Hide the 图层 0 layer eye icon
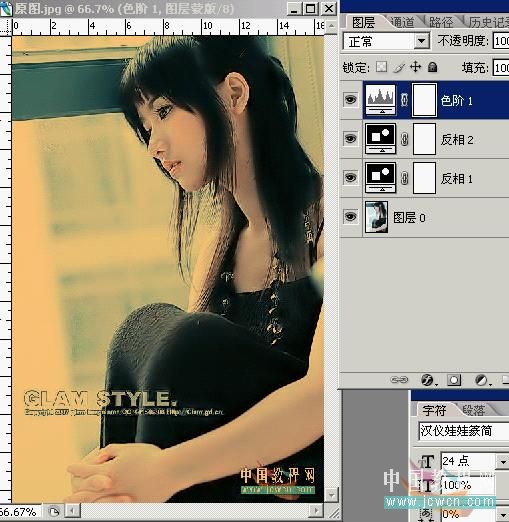This screenshot has height=522, width=509. [x=350, y=217]
